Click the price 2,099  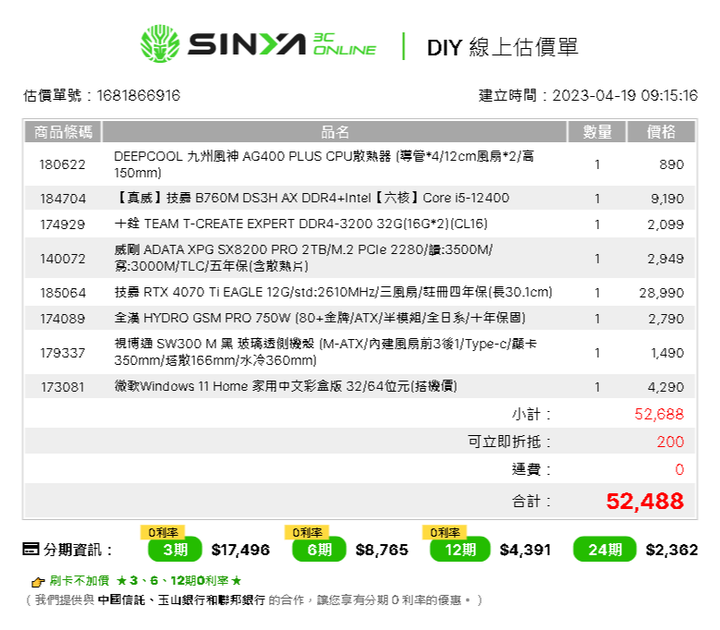(x=666, y=224)
